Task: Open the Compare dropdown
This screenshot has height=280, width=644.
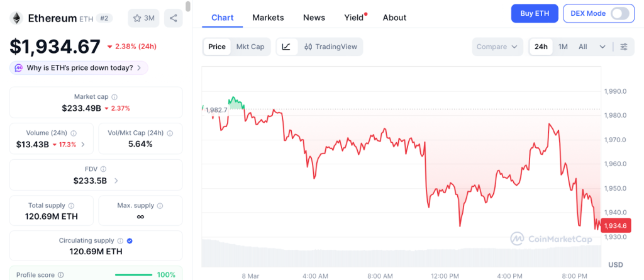Action: coord(497,47)
